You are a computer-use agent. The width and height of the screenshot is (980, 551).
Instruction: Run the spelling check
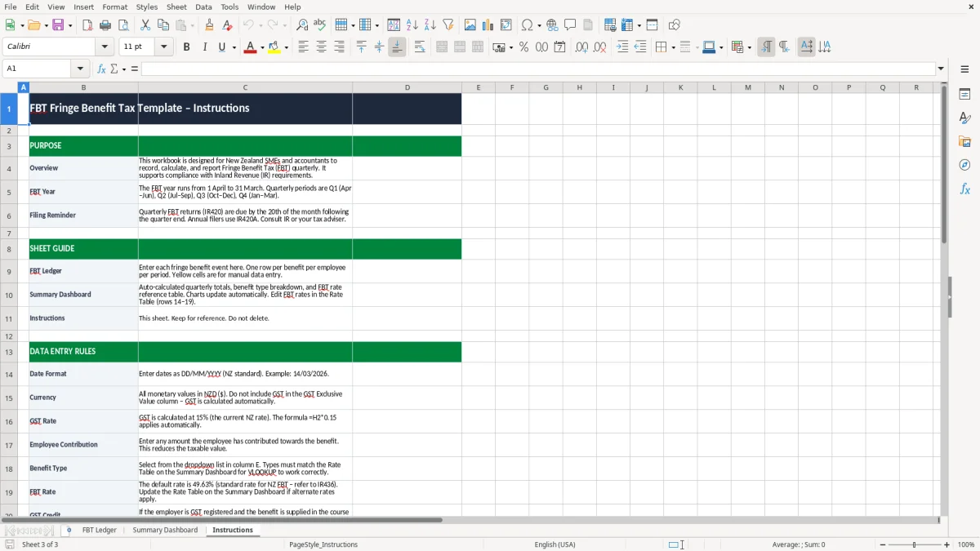(320, 25)
